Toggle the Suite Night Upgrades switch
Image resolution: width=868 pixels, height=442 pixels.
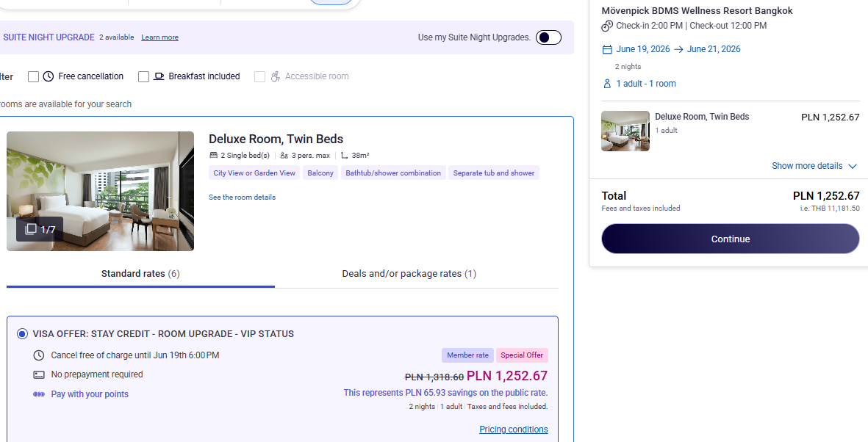[548, 37]
